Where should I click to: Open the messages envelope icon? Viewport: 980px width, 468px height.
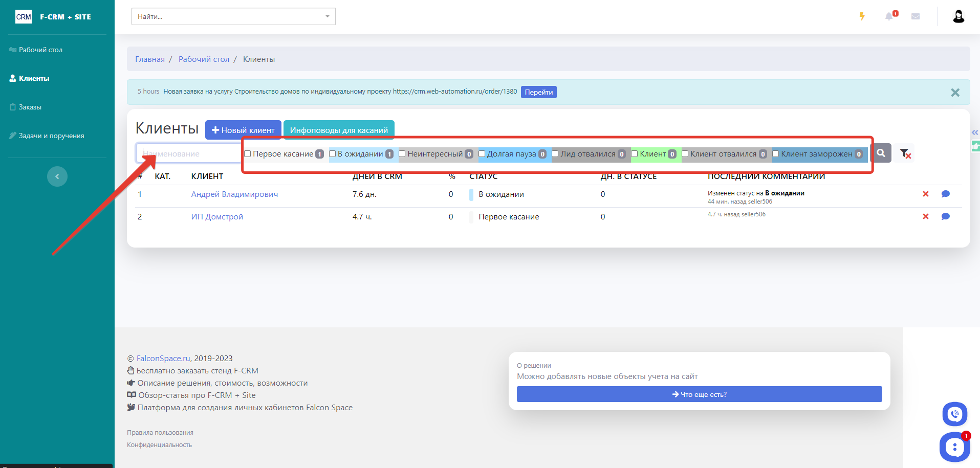[916, 16]
